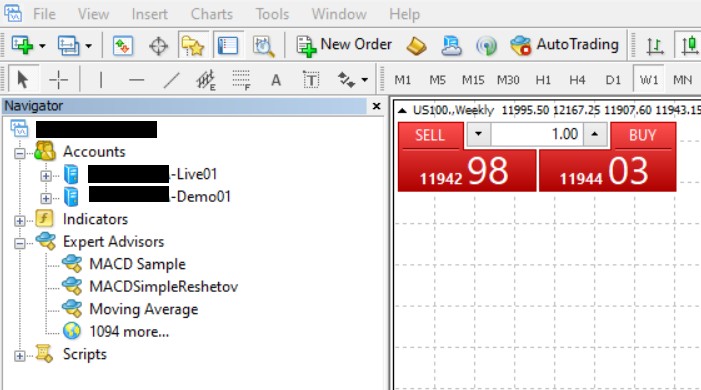Click the MetaEditor yellow book icon
Image resolution: width=701 pixels, height=390 pixels.
416,46
